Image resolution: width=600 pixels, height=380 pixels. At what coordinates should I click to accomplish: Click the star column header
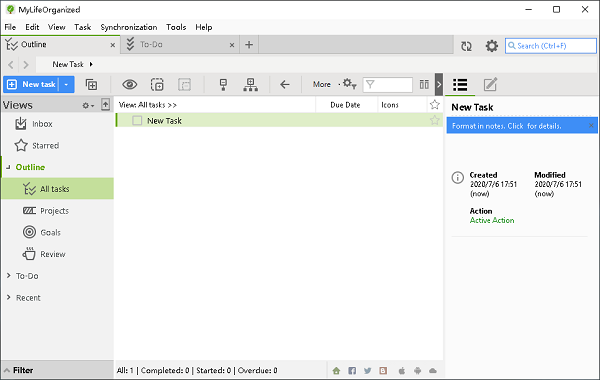(x=434, y=104)
